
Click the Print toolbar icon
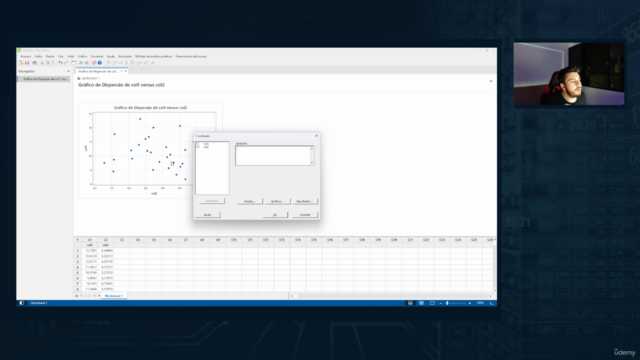[35, 63]
